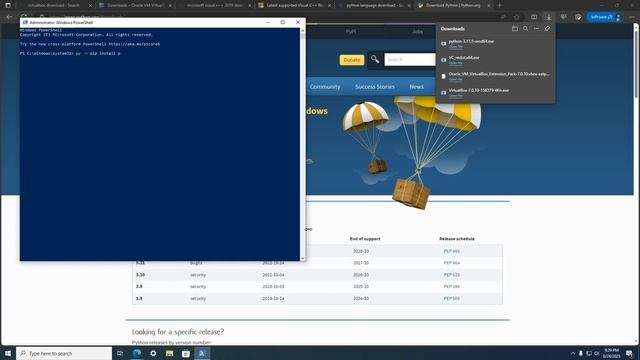Screen dimensions: 640x360
Task: Click taskbar clock and date
Action: pyautogui.click(x=611, y=353)
